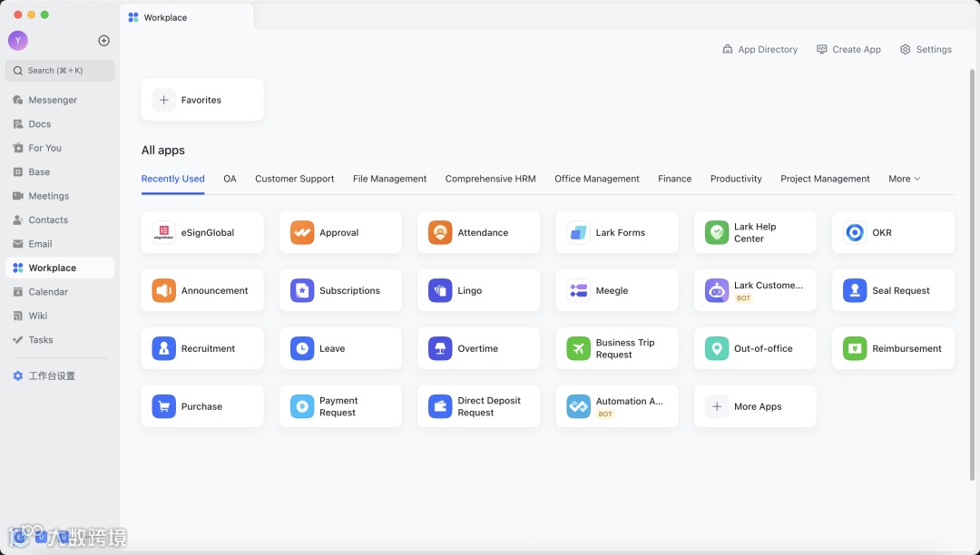Open App Directory

760,49
